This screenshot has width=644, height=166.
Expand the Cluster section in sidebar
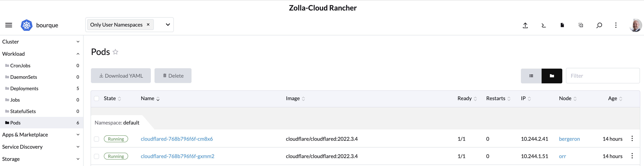click(x=78, y=41)
